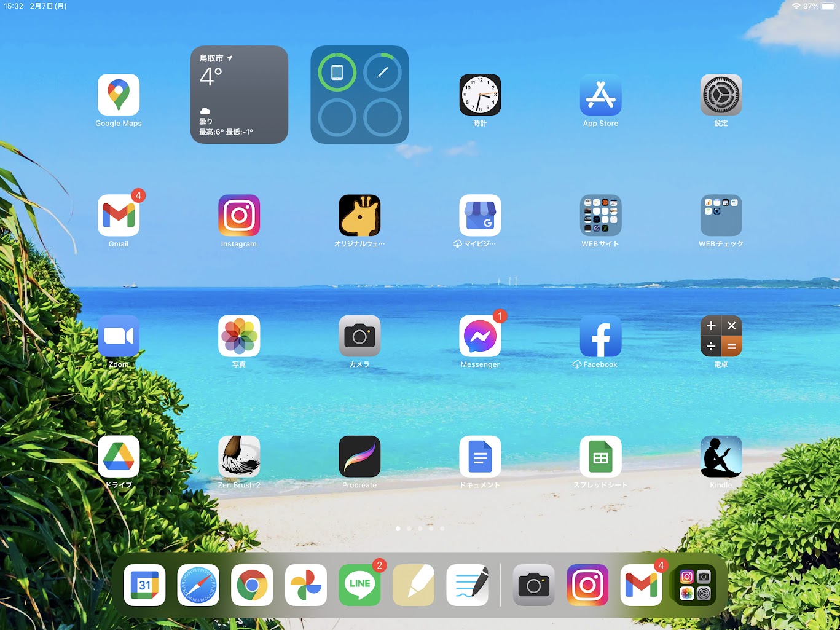Open Google Calendar in the dock
Image resolution: width=840 pixels, height=630 pixels.
[x=144, y=585]
